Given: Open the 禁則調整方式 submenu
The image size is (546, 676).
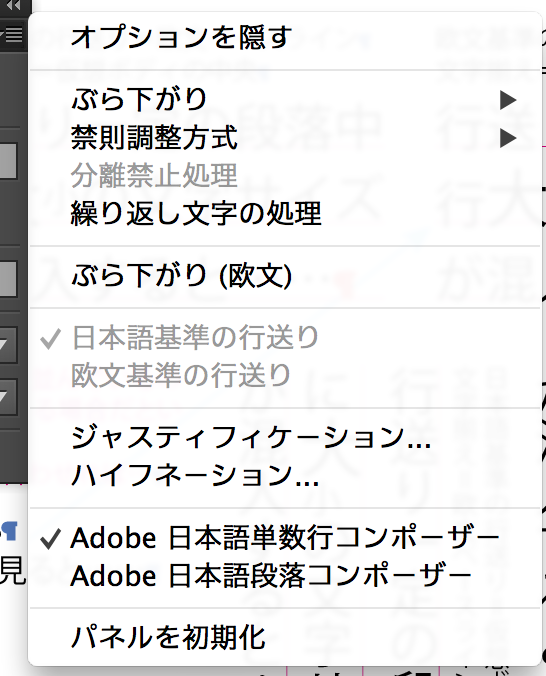Looking at the screenshot, I should pos(285,138).
